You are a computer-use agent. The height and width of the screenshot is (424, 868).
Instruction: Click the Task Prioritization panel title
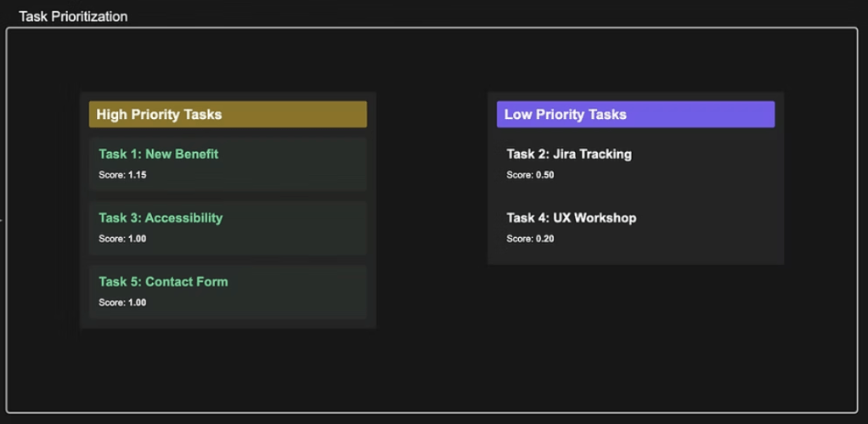pos(73,16)
